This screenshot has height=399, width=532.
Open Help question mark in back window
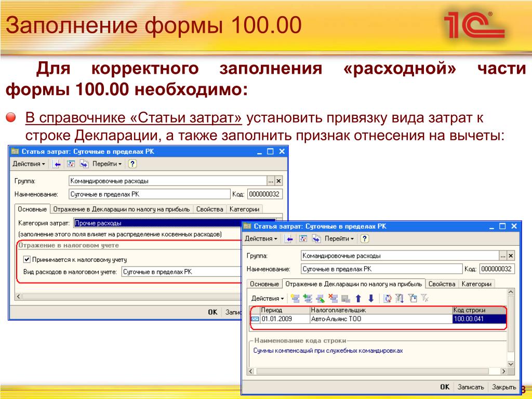(x=132, y=164)
